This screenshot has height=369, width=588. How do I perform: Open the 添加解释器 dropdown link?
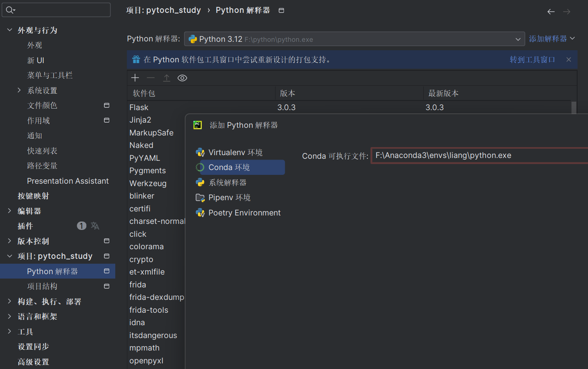552,39
